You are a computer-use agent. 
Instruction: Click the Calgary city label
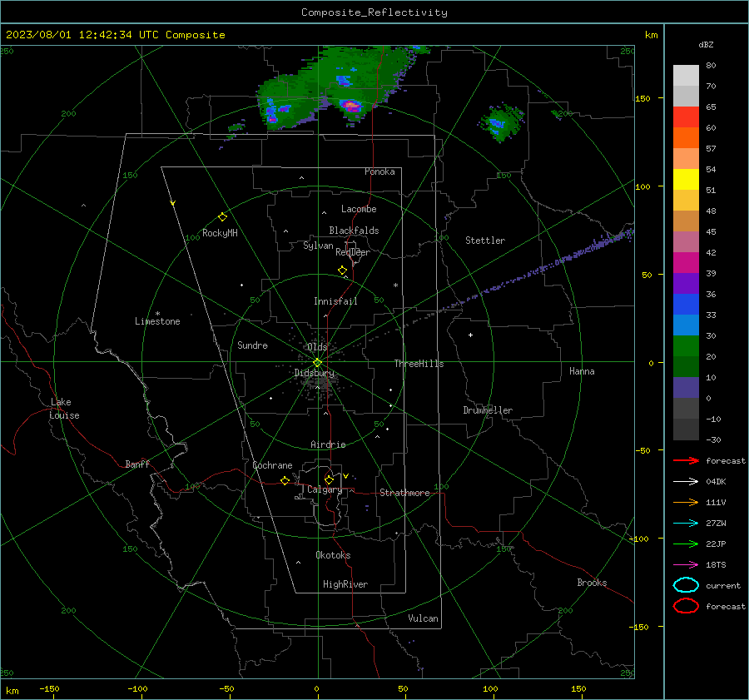click(x=325, y=489)
